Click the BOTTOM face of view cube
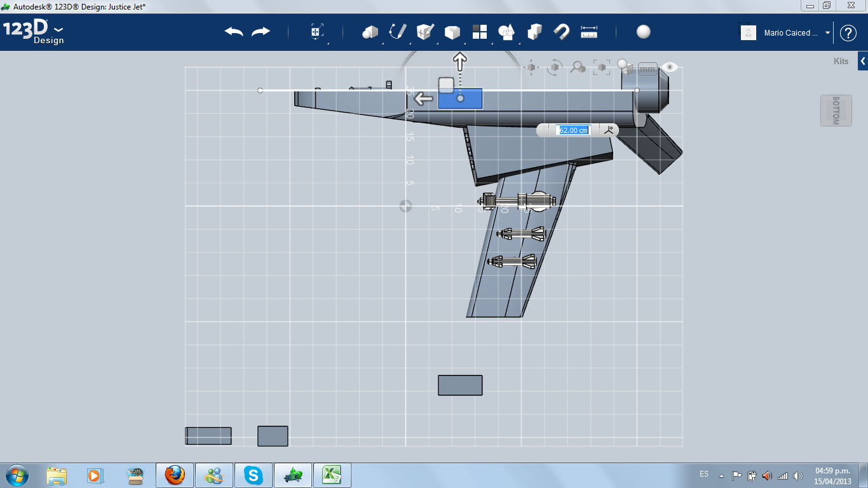This screenshot has height=488, width=868. coord(836,111)
